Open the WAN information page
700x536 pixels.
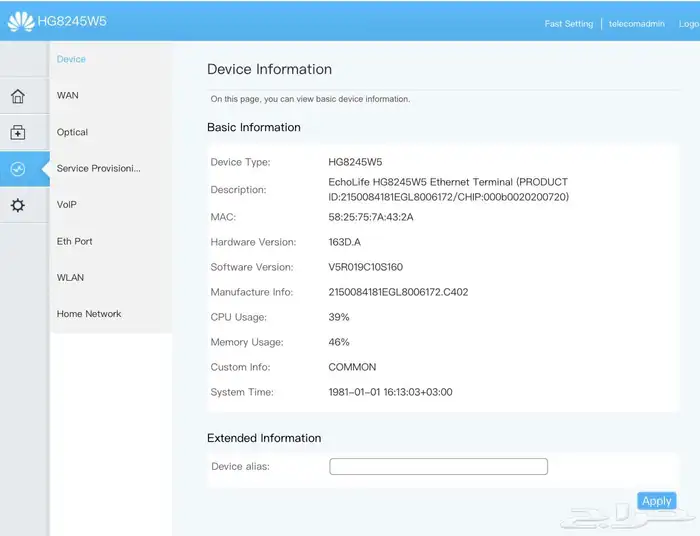(x=68, y=96)
